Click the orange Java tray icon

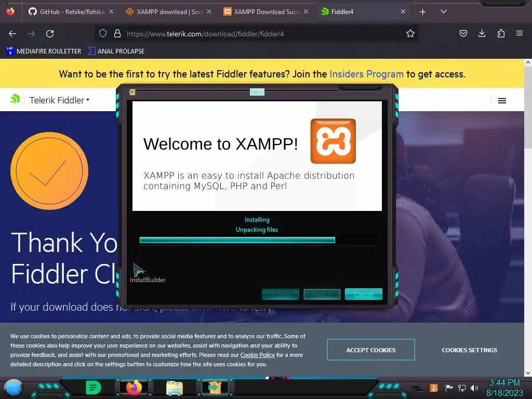tap(433, 388)
